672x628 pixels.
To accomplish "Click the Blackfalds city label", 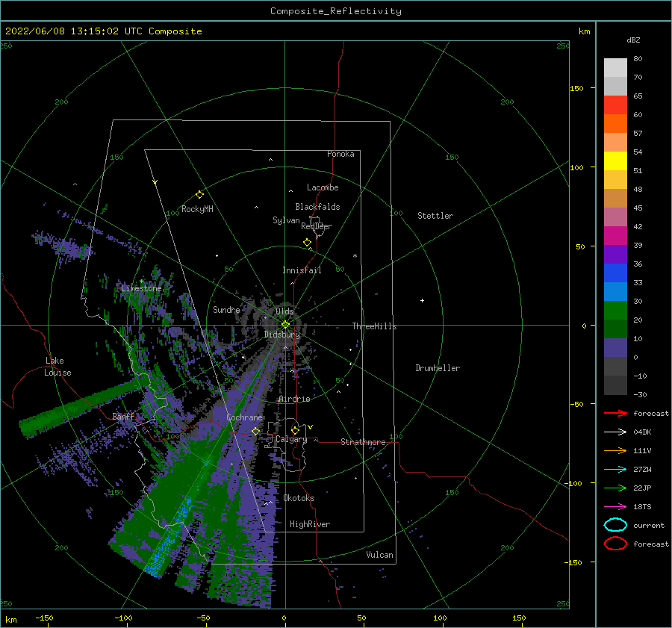I will coord(317,207).
